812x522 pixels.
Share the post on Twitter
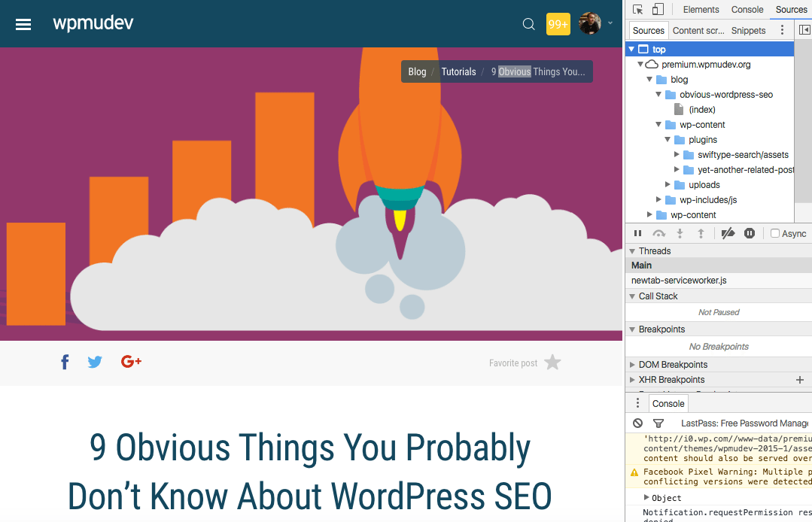(x=95, y=363)
